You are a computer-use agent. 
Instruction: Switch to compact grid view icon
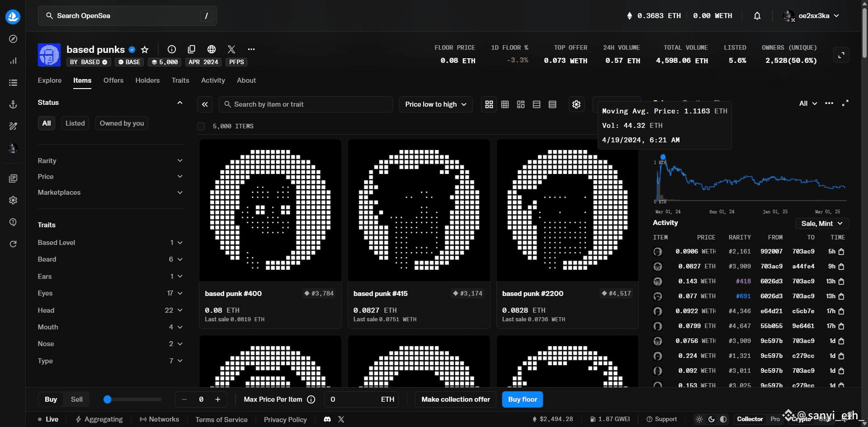pos(505,104)
